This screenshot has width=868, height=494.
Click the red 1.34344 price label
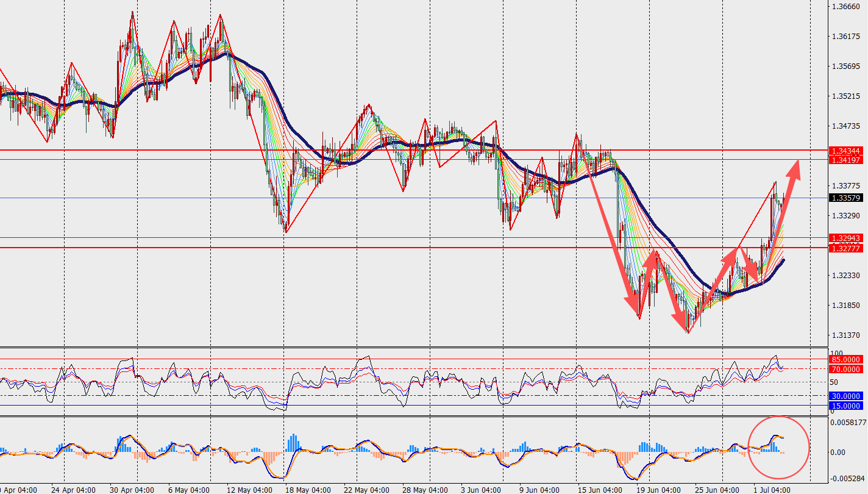tap(845, 151)
